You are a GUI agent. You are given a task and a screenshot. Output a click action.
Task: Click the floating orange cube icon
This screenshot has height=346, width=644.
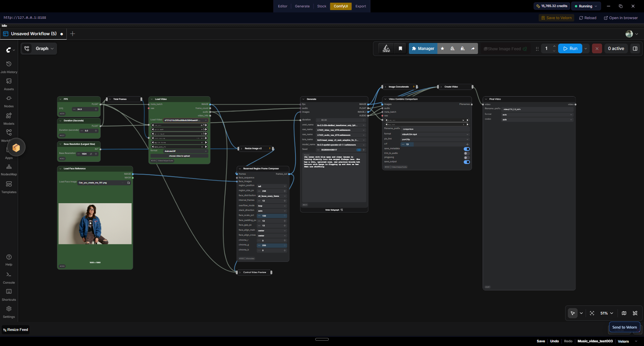(16, 147)
